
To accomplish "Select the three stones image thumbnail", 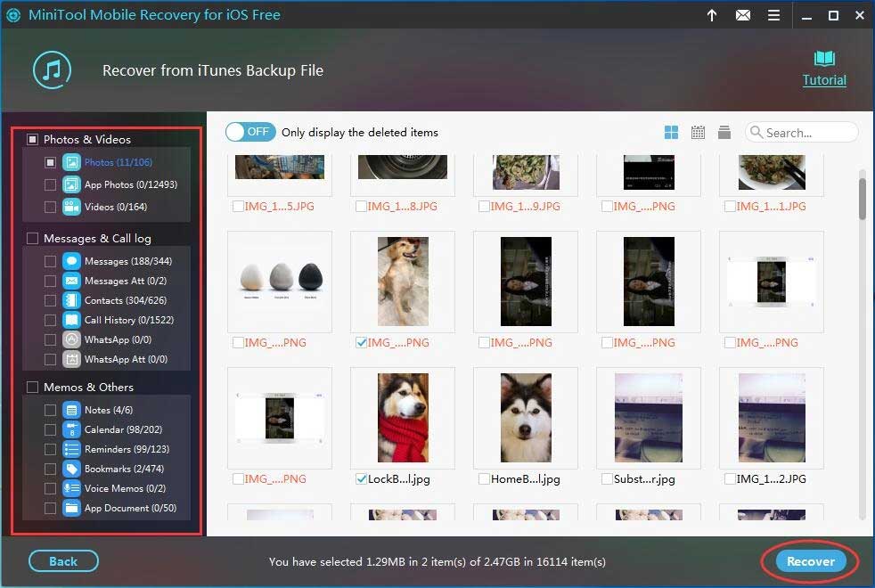I will (x=280, y=282).
